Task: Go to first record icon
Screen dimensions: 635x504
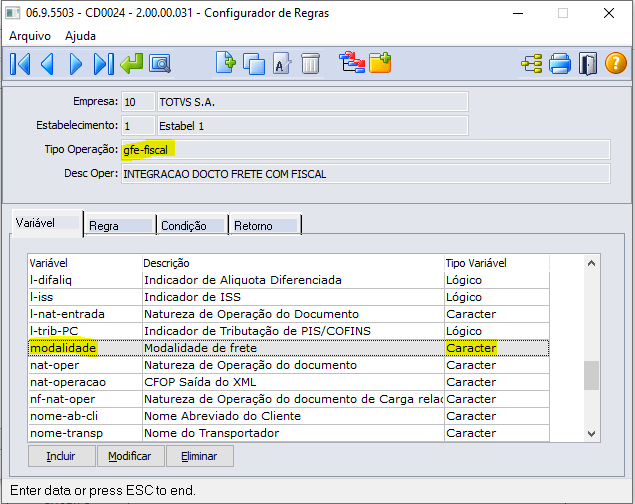Action: pos(20,64)
